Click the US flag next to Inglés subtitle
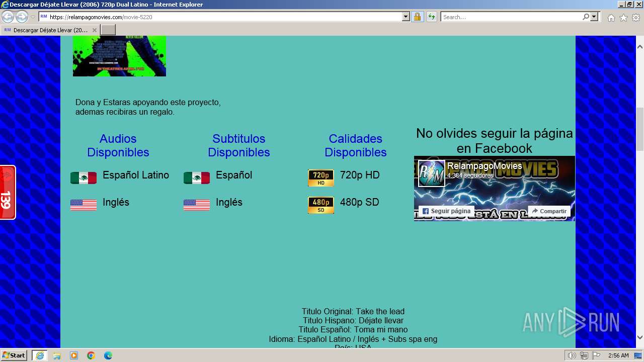 tap(197, 205)
